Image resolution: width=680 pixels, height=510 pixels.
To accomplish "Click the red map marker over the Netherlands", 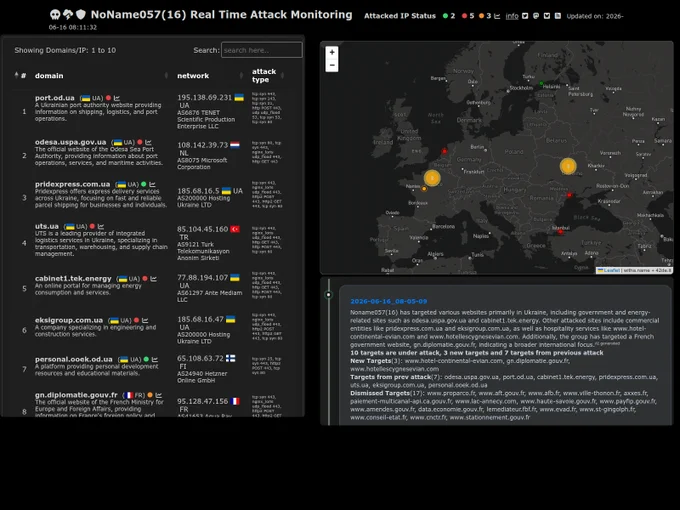I will [x=444, y=151].
